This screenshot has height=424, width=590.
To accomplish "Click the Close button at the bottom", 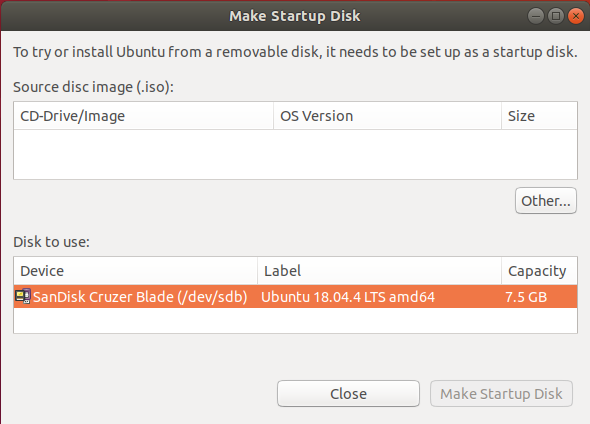I will click(x=348, y=394).
